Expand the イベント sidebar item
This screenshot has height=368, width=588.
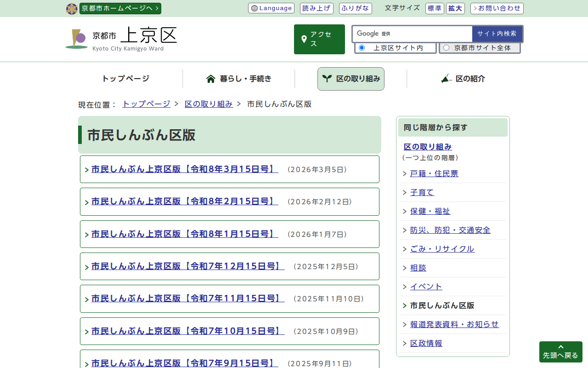point(426,286)
